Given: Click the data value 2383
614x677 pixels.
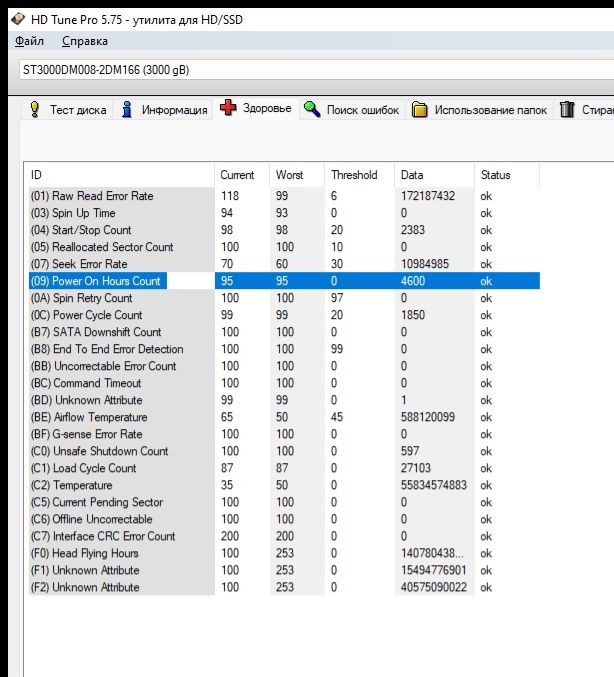Looking at the screenshot, I should click(x=413, y=230).
